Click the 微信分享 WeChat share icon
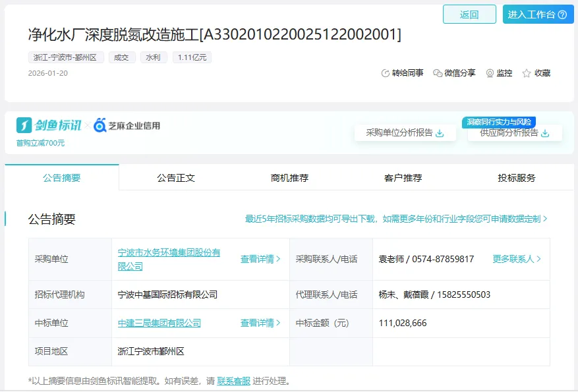The width and height of the screenshot is (578, 392). (x=438, y=73)
